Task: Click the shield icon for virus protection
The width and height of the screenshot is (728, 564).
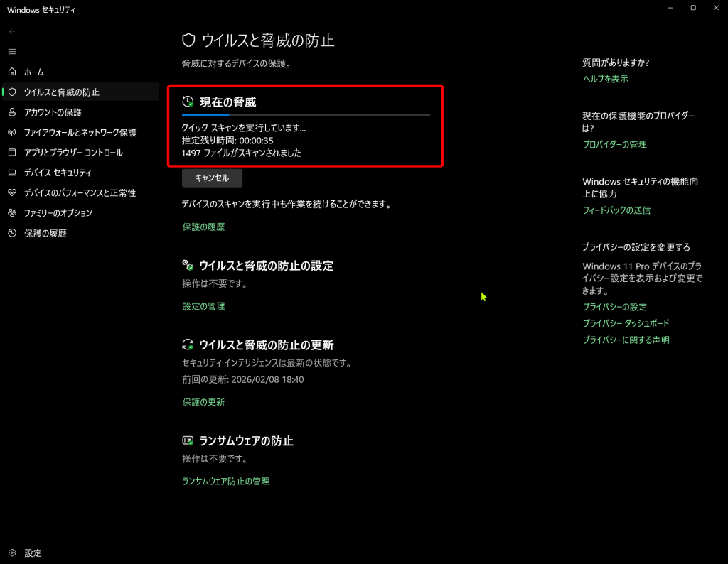Action: coord(11,92)
